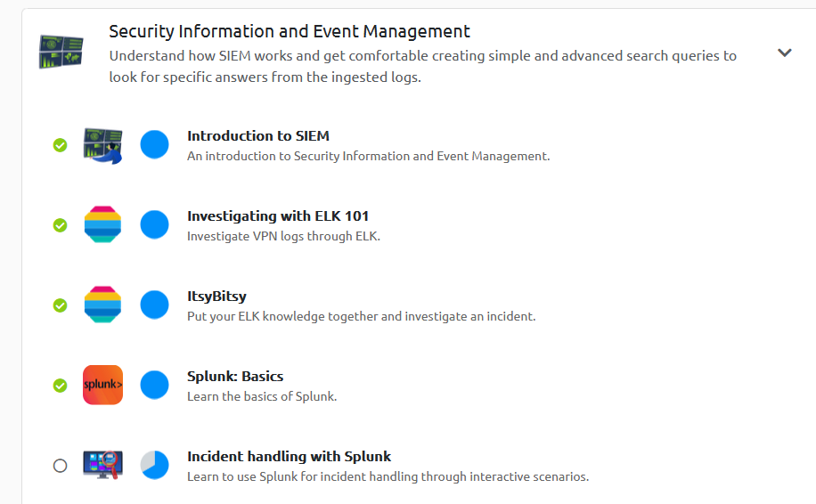The image size is (816, 504).
Task: Click the ELK icon next to ItsyBitsy
Action: coord(103,305)
